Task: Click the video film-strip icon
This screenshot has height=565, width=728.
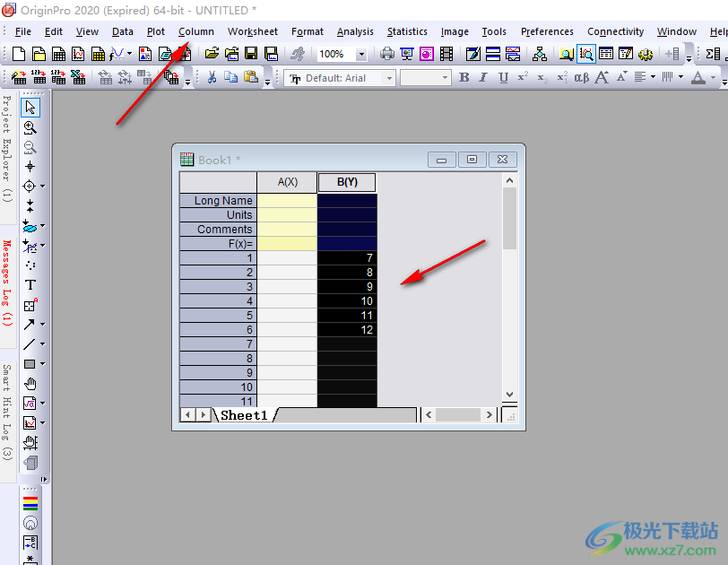Action: 446,54
